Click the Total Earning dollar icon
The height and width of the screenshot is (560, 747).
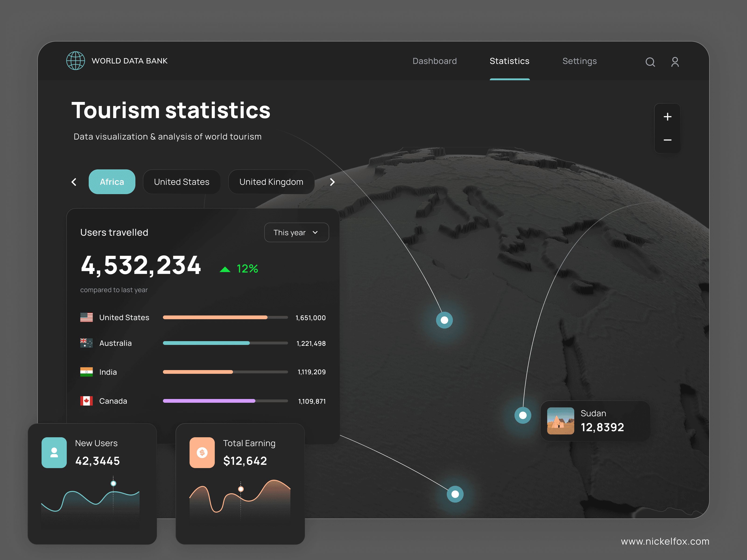(x=202, y=452)
